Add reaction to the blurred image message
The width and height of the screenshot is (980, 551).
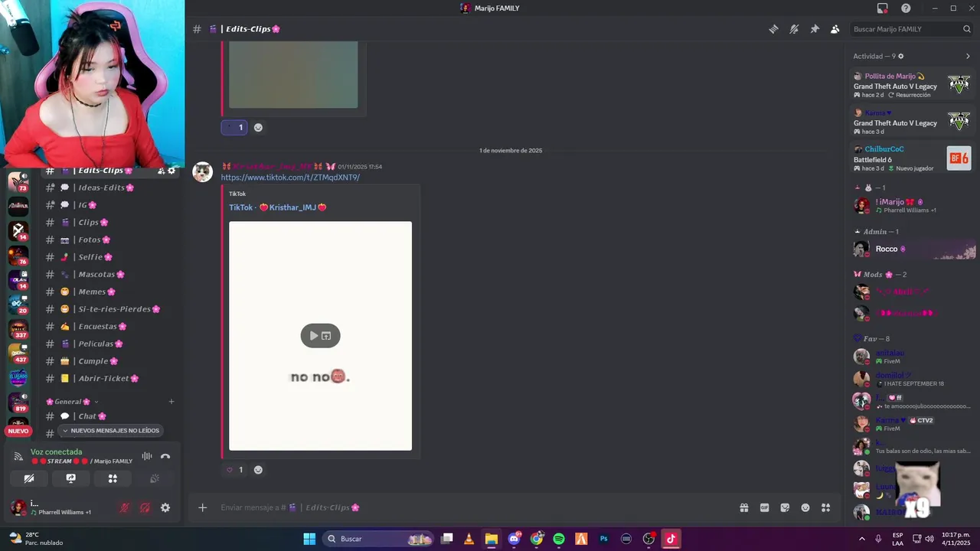(258, 128)
